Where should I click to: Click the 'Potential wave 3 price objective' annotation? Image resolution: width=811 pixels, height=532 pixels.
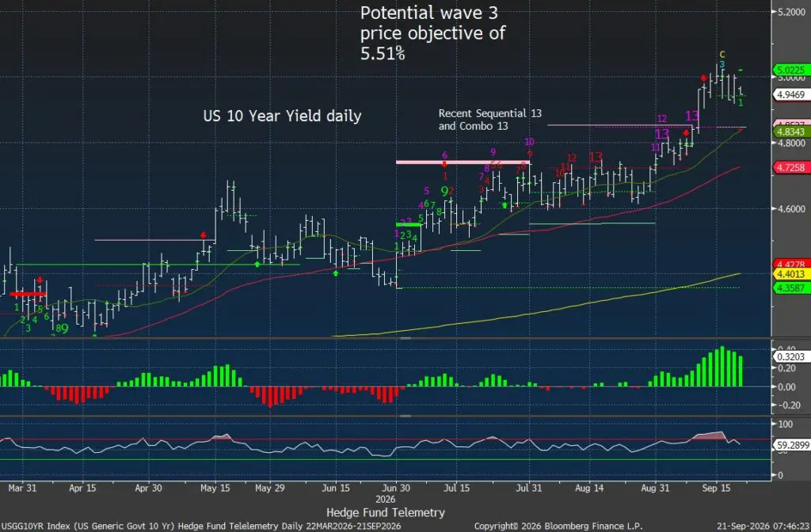pos(432,33)
